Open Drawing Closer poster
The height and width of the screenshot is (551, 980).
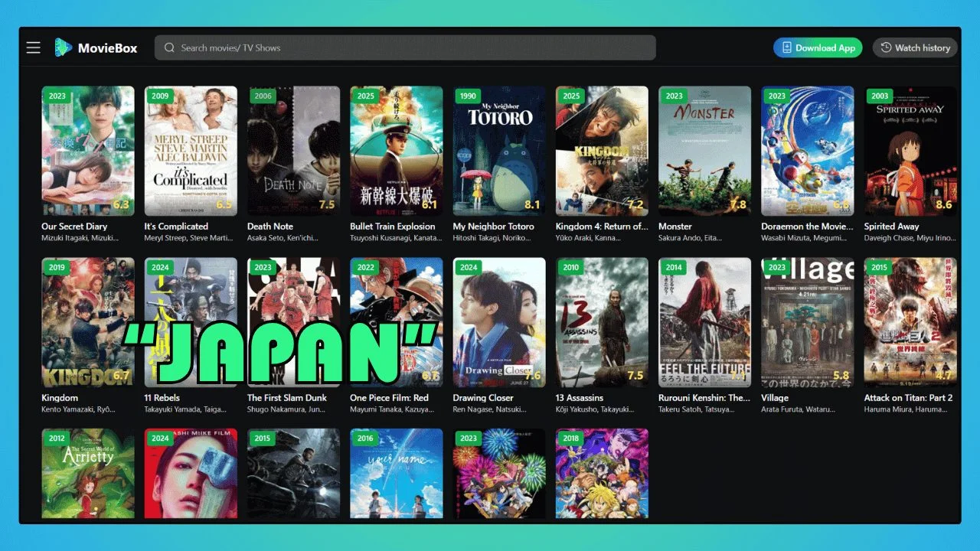point(499,322)
